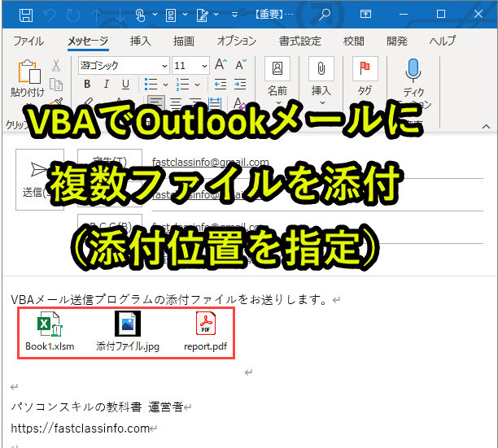Click the fastclassinfo@gmail.com recipient in the To field
The width and height of the screenshot is (498, 448).
[x=210, y=162]
